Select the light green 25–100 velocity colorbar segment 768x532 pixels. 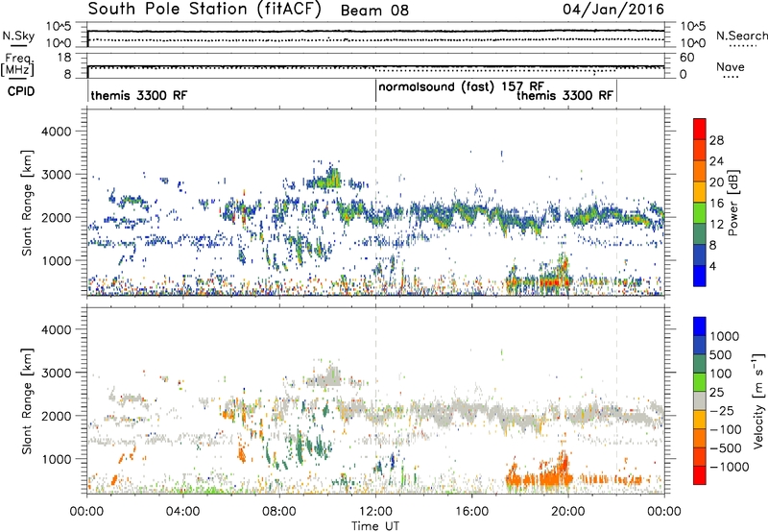click(700, 382)
